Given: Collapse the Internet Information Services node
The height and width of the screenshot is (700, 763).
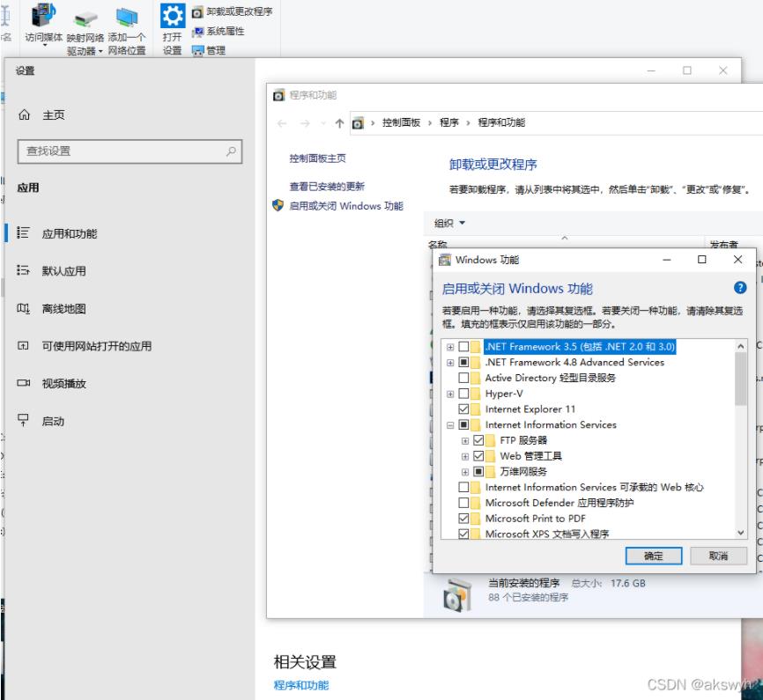Looking at the screenshot, I should [x=450, y=425].
